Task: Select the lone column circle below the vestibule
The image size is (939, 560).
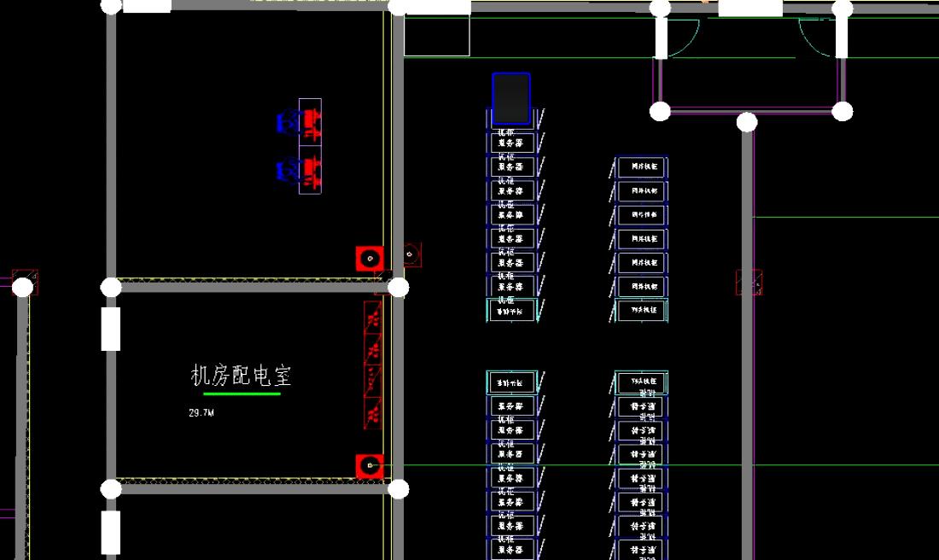Action: click(x=747, y=123)
